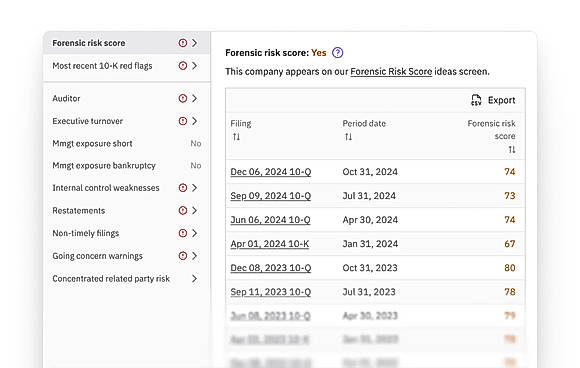Expand the Non-timely filings chevron
The height and width of the screenshot is (368, 580).
195,233
